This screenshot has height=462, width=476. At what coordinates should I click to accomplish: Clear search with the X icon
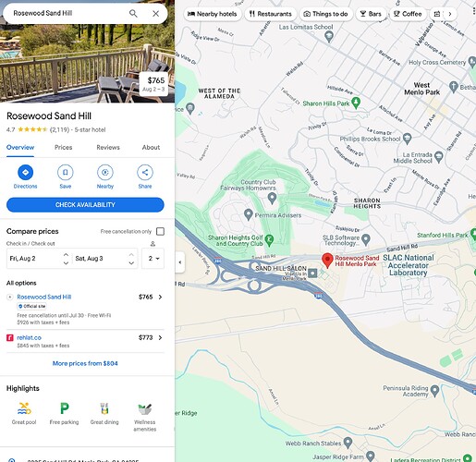point(156,13)
